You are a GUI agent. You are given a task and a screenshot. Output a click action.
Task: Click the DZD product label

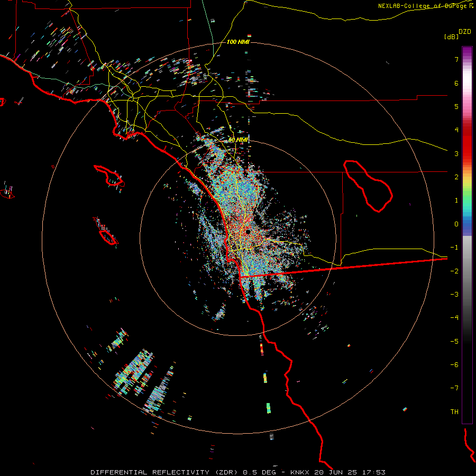(465, 32)
